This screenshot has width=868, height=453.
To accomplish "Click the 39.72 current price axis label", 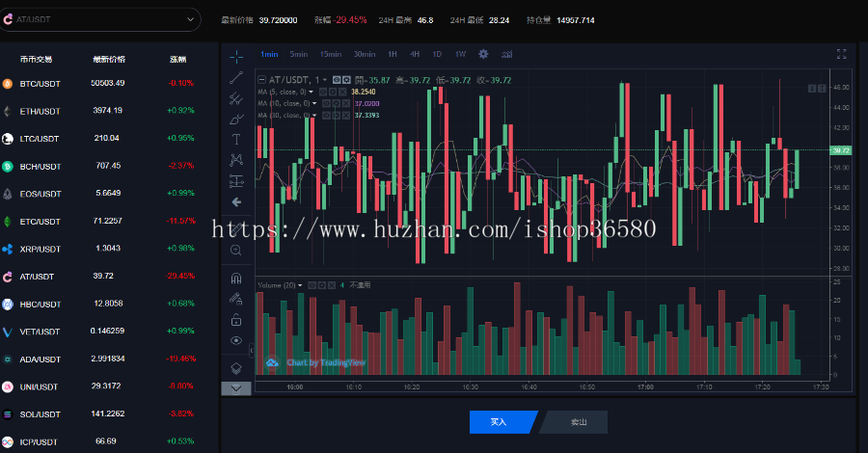I will point(841,150).
